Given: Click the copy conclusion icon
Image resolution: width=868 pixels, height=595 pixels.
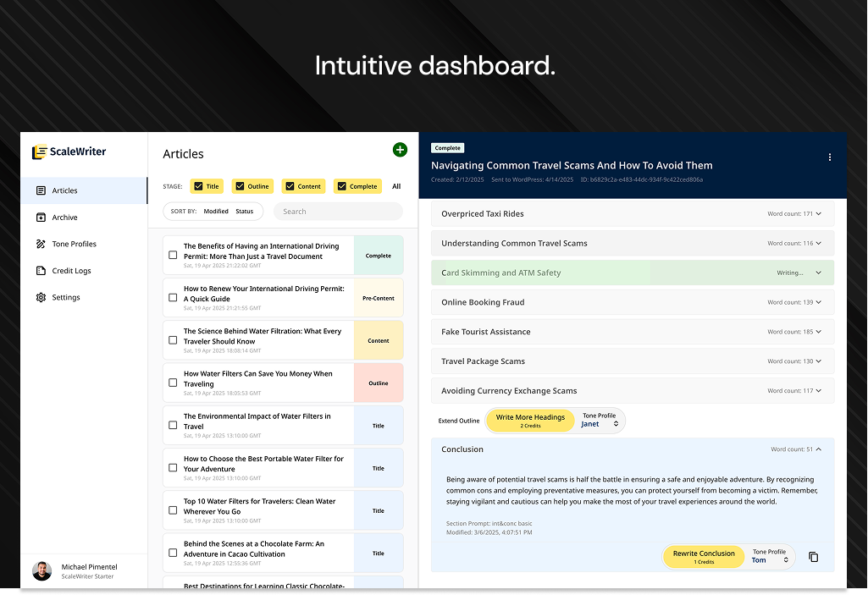Looking at the screenshot, I should (813, 557).
